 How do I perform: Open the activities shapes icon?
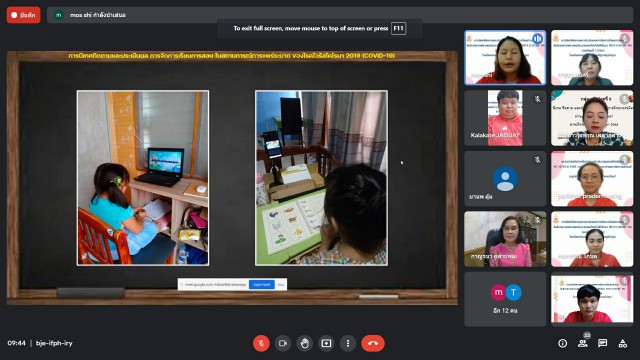pyautogui.click(x=622, y=343)
